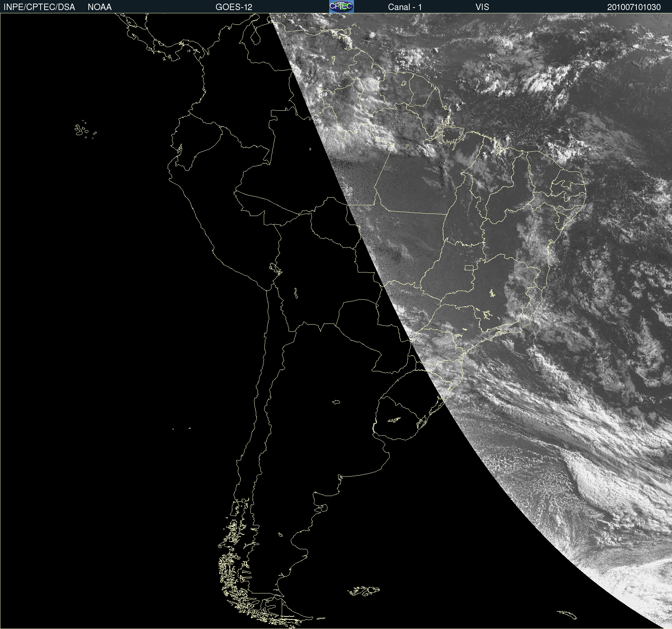This screenshot has width=672, height=629.
Task: Click the satellite image of South America
Action: point(336,321)
